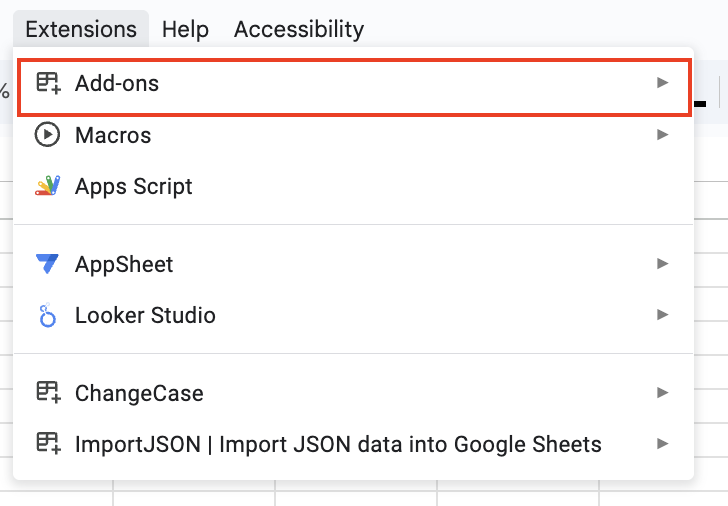Click the icon beside ChangeCase
This screenshot has height=506, width=728.
click(47, 393)
